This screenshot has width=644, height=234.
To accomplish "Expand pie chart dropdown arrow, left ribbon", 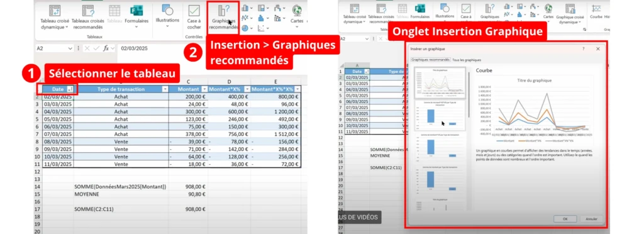I will click(x=252, y=28).
